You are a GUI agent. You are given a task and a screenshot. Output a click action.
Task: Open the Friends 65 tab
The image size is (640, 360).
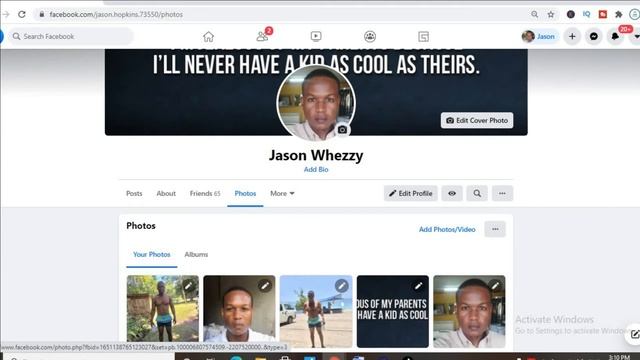[x=205, y=193]
